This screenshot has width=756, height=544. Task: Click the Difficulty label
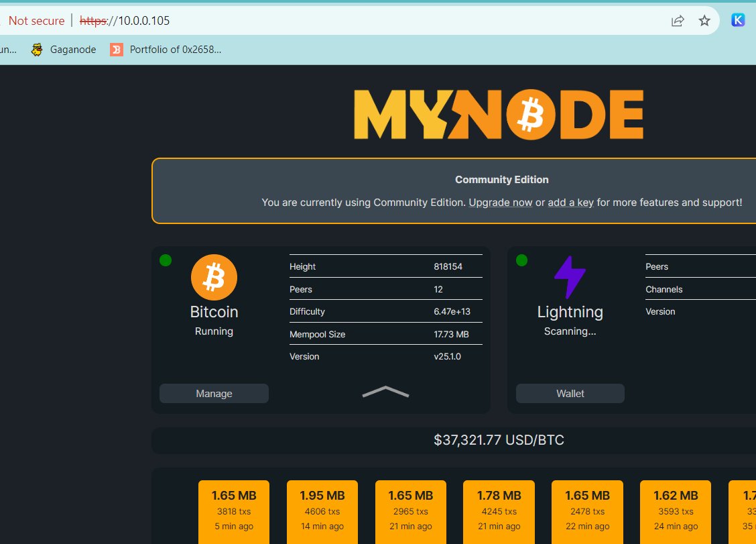point(307,312)
